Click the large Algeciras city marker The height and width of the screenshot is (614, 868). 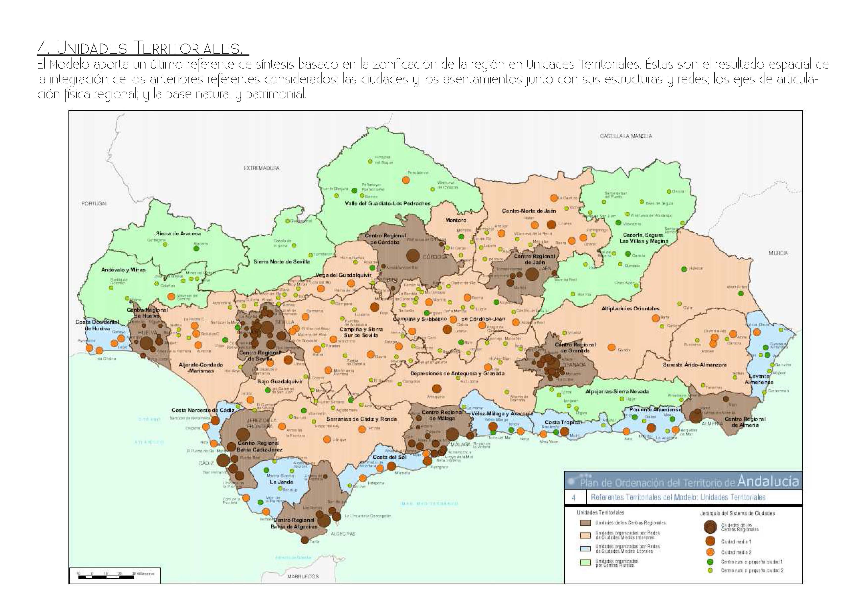click(324, 521)
